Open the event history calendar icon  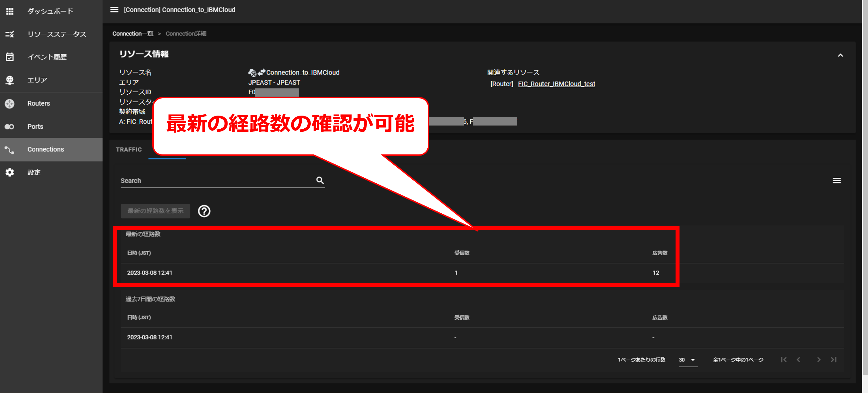click(x=10, y=57)
